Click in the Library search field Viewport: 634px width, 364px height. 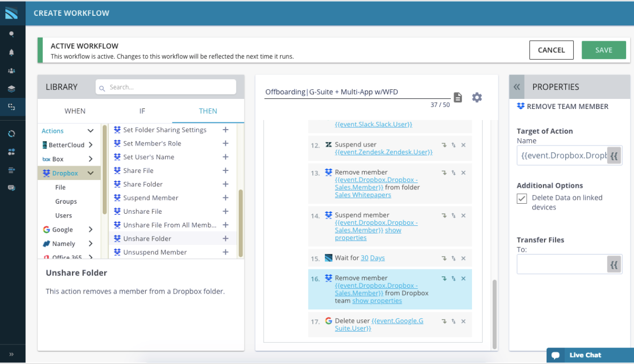(166, 87)
